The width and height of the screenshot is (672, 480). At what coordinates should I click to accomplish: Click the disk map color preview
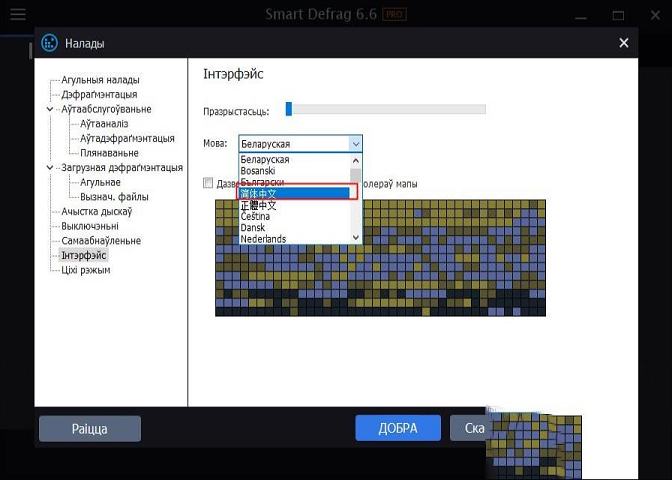pyautogui.click(x=380, y=258)
